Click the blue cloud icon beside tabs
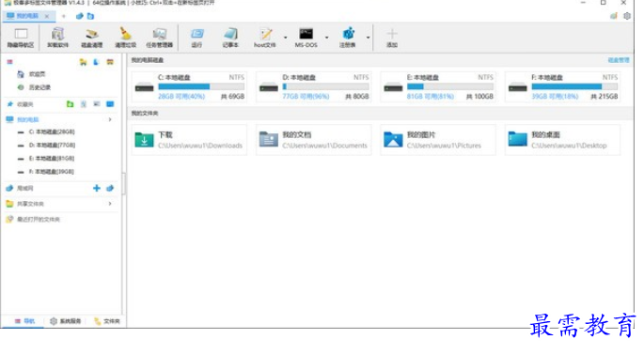644x355 pixels. [80, 16]
